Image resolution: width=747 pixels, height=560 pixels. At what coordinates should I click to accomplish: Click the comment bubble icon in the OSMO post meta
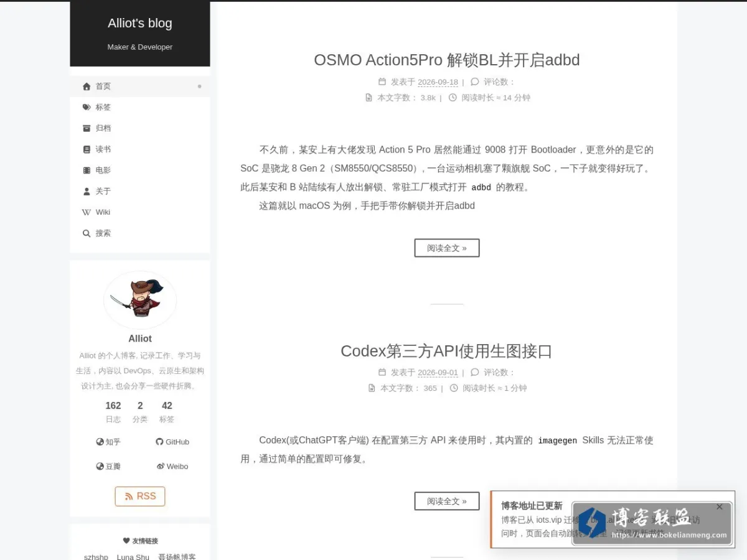pyautogui.click(x=475, y=82)
